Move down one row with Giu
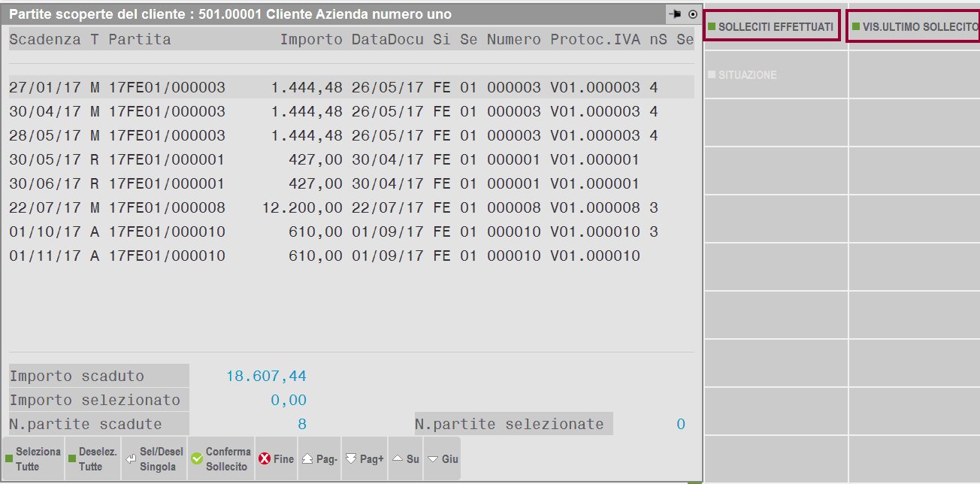980x484 pixels. tap(442, 458)
